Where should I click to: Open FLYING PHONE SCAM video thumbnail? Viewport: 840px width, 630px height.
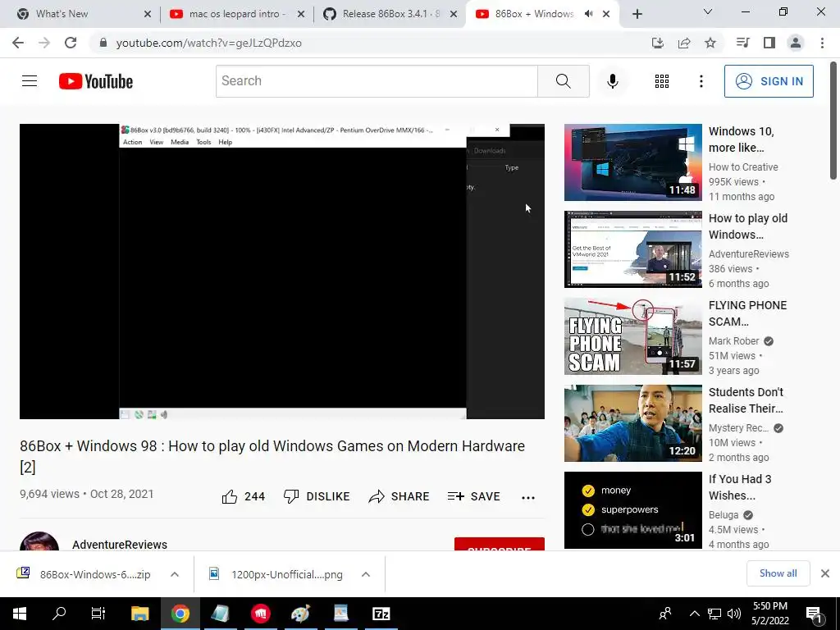pyautogui.click(x=632, y=336)
